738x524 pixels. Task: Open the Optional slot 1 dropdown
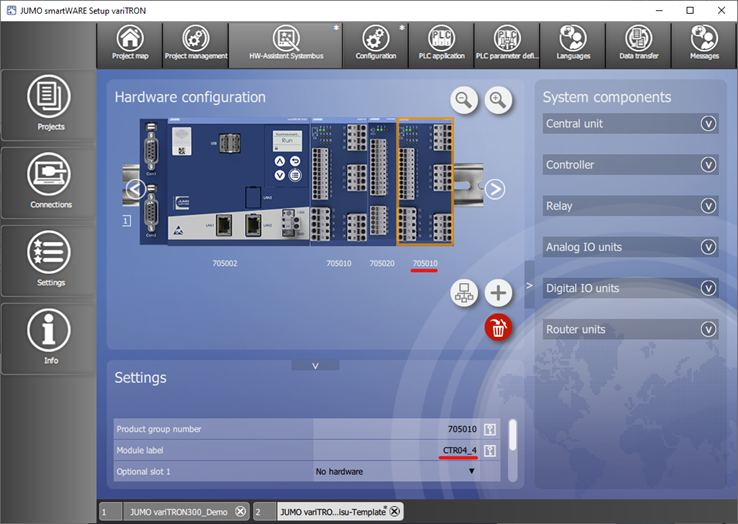[471, 471]
